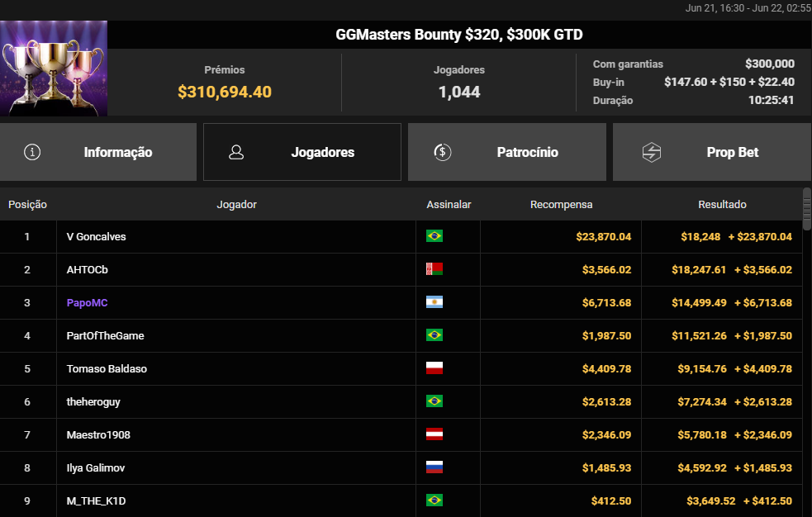The height and width of the screenshot is (517, 812).
Task: Sort by the Recompensa column header
Action: coord(561,205)
